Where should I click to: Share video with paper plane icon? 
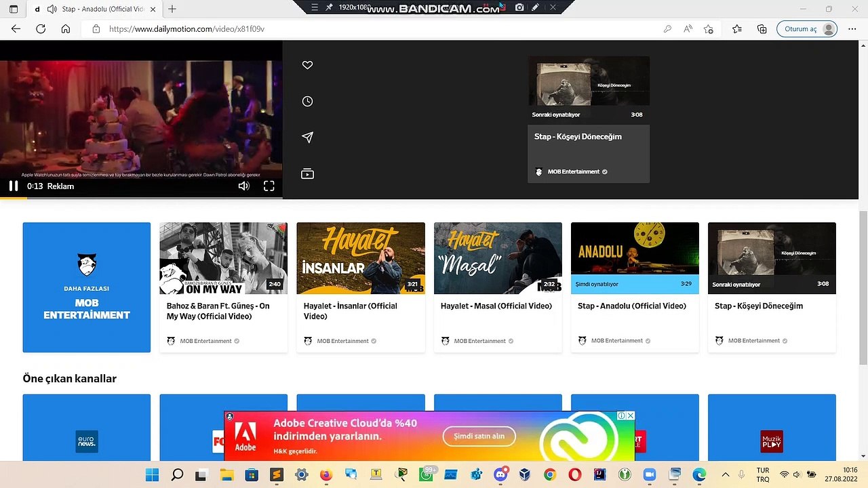(307, 138)
